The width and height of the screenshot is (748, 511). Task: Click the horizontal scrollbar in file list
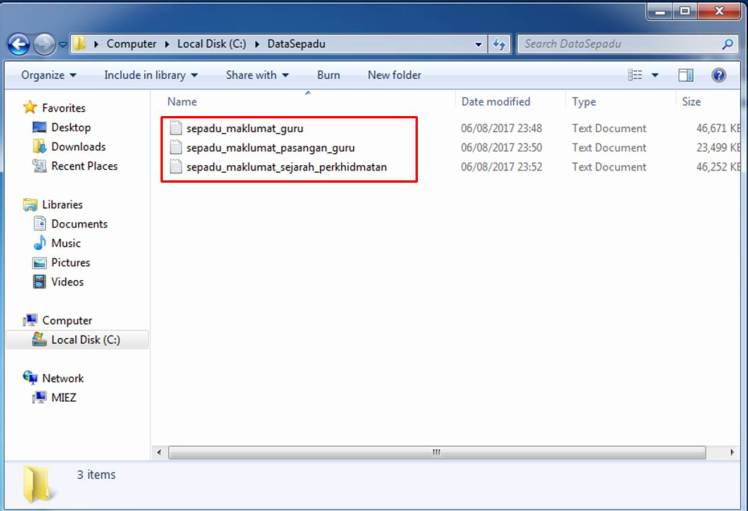coord(435,452)
